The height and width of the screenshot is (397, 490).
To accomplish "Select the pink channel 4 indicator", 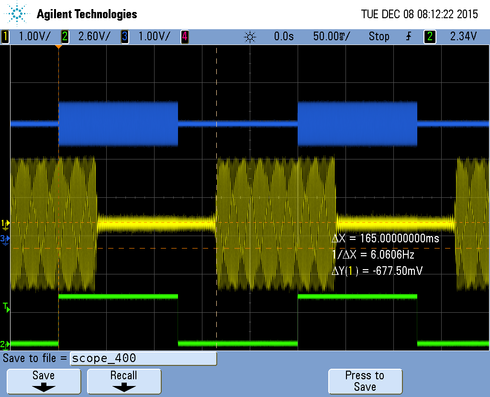I will [185, 36].
